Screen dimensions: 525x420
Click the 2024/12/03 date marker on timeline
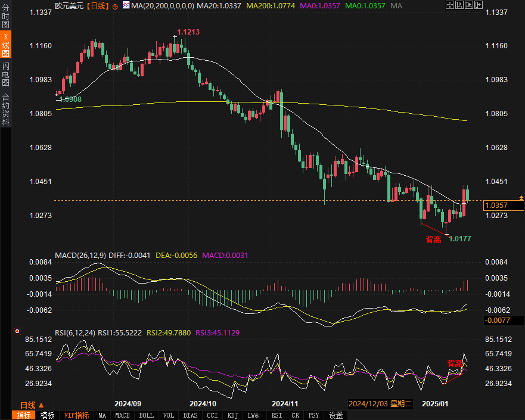[x=380, y=404]
